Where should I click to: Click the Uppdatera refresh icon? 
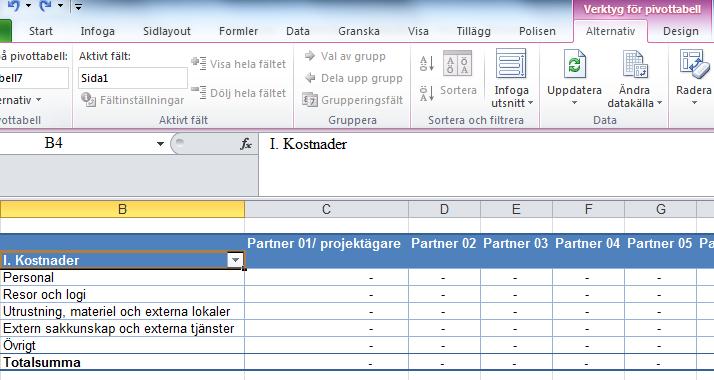pyautogui.click(x=574, y=64)
